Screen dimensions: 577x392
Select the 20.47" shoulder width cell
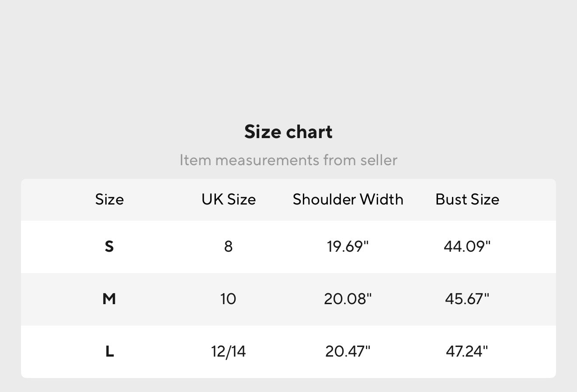(x=348, y=351)
